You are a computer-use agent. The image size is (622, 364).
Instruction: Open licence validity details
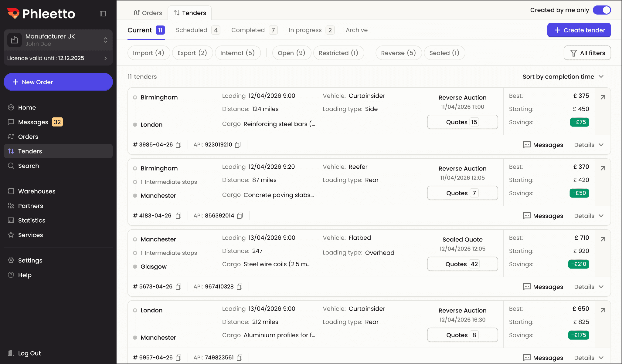click(x=58, y=58)
